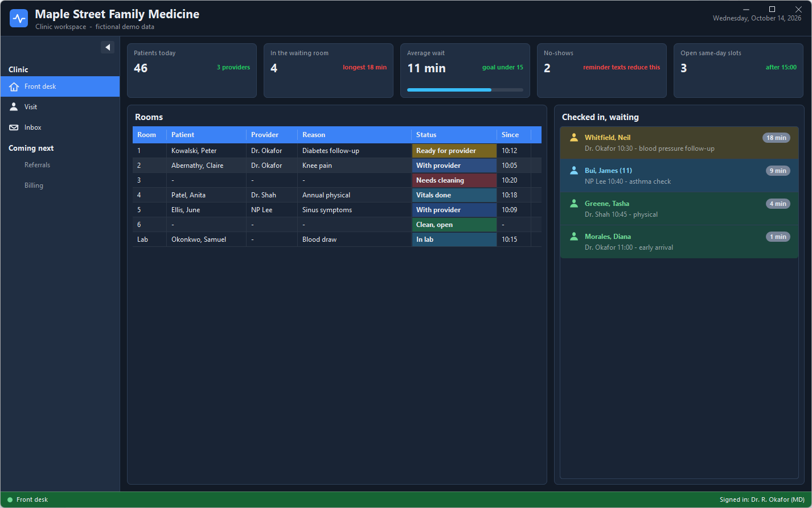Click the Ready for provider status badge

[x=454, y=151]
